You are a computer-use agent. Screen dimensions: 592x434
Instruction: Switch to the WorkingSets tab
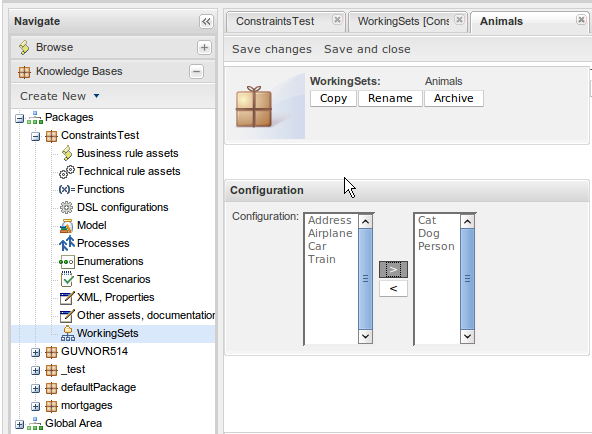pyautogui.click(x=404, y=21)
